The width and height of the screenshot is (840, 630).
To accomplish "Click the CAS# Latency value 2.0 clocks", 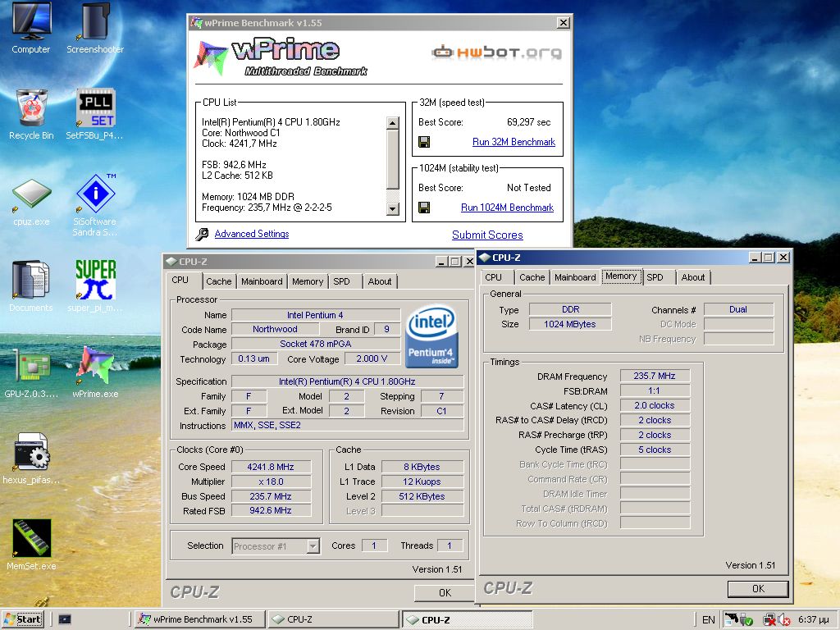I will pos(655,405).
